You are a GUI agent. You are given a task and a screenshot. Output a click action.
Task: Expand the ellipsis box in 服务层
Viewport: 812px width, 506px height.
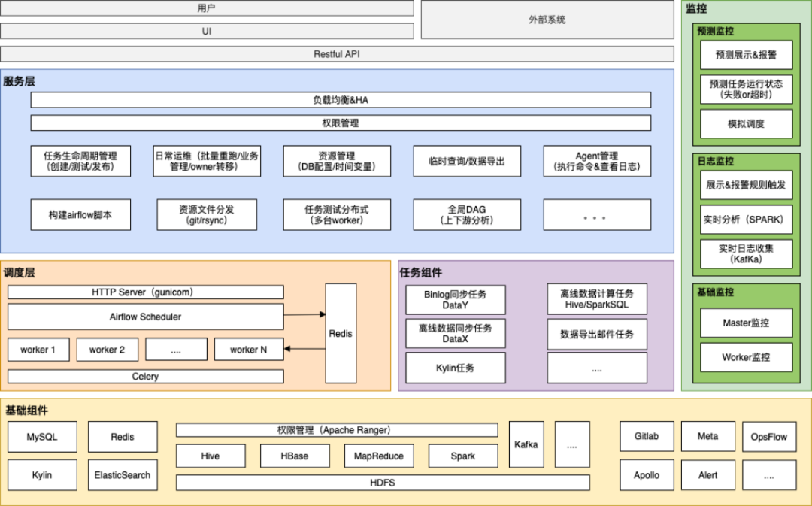[596, 214]
